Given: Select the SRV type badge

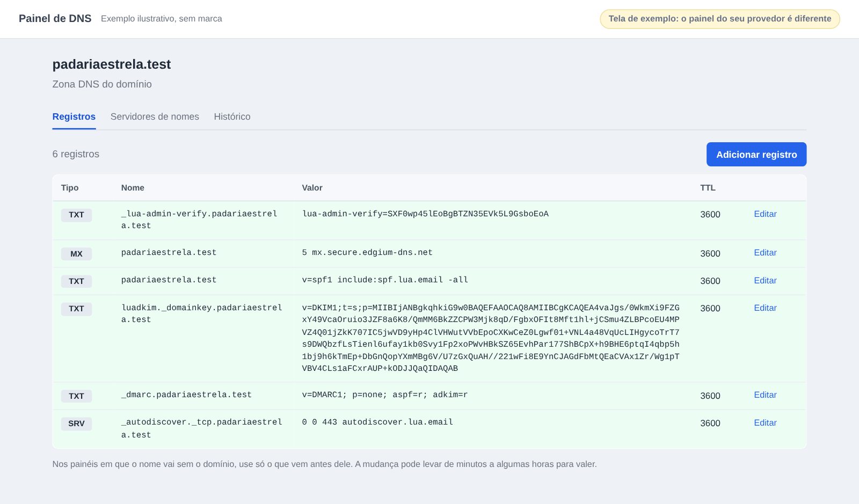Looking at the screenshot, I should (x=76, y=423).
